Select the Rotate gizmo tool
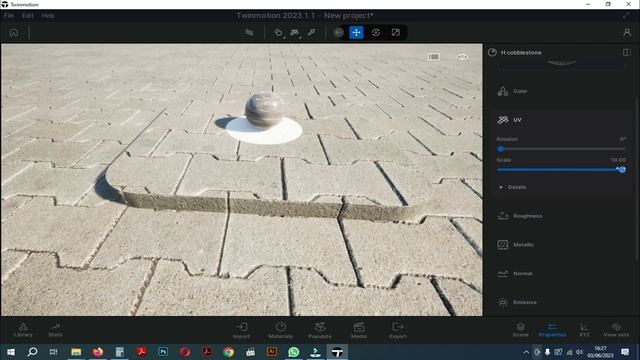The height and width of the screenshot is (360, 640). pos(376,33)
